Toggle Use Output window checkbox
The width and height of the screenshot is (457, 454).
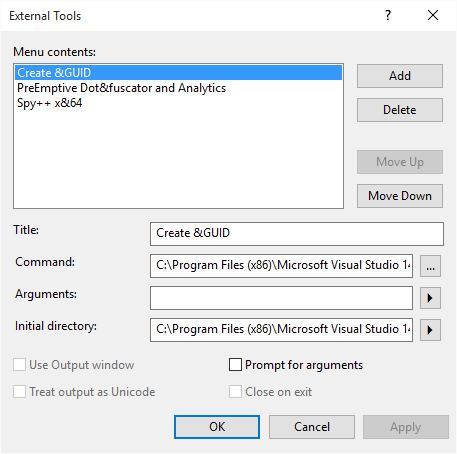point(19,365)
